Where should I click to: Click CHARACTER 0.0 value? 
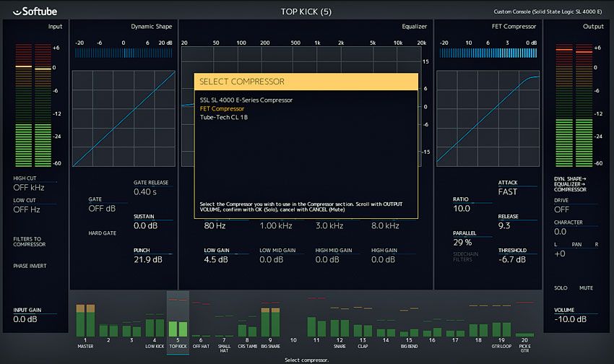pos(560,232)
